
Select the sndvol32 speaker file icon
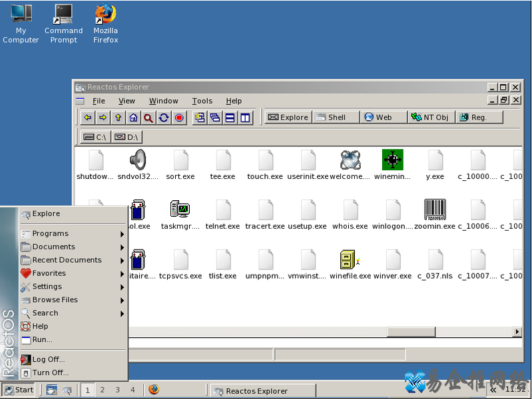pos(138,160)
